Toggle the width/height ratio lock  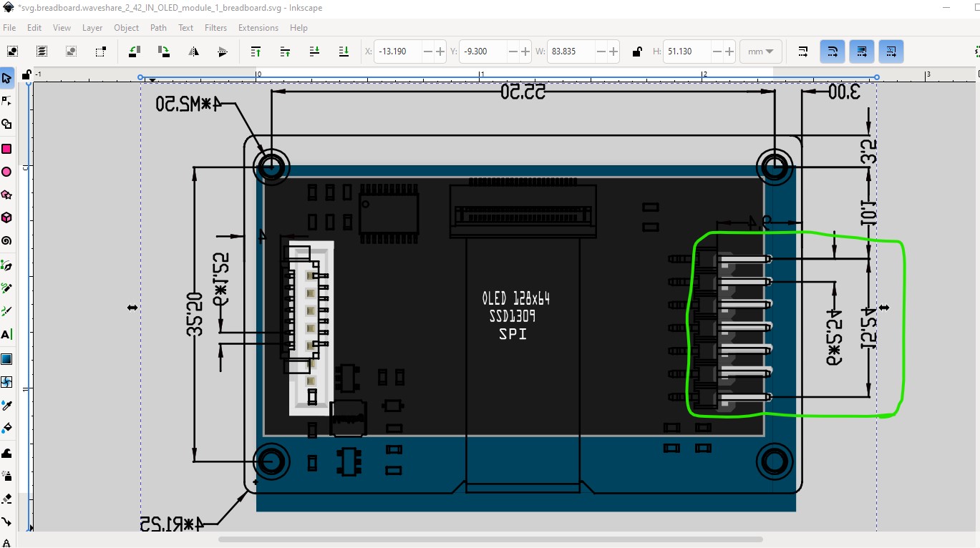click(637, 52)
